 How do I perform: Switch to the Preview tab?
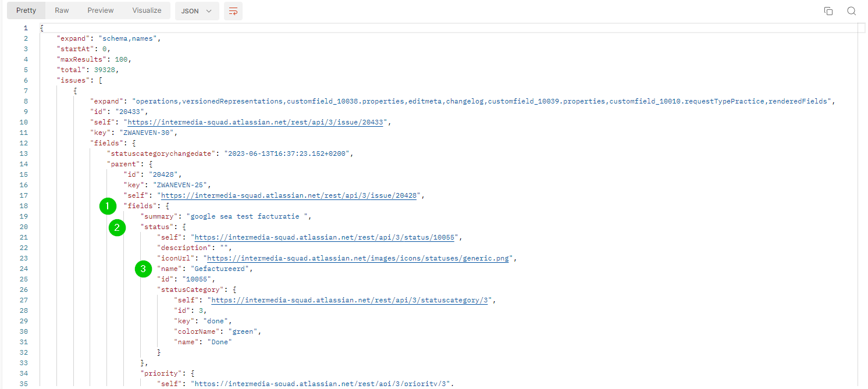(101, 10)
